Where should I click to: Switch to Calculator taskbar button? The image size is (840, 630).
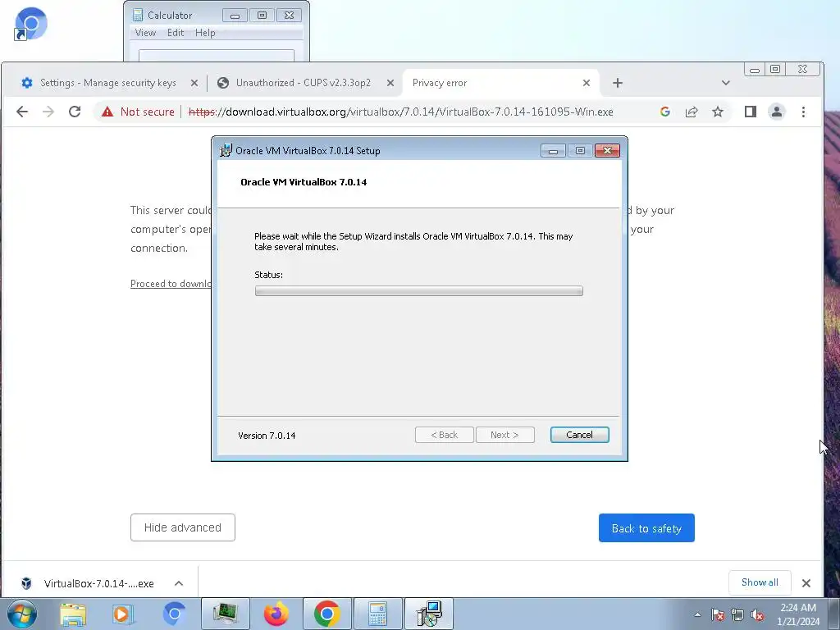click(x=377, y=614)
